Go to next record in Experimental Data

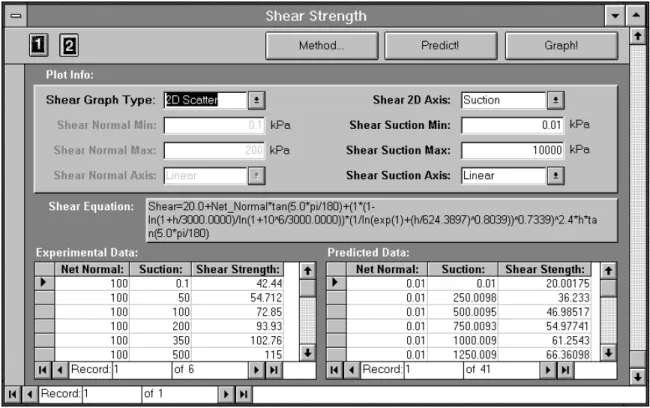(x=256, y=370)
